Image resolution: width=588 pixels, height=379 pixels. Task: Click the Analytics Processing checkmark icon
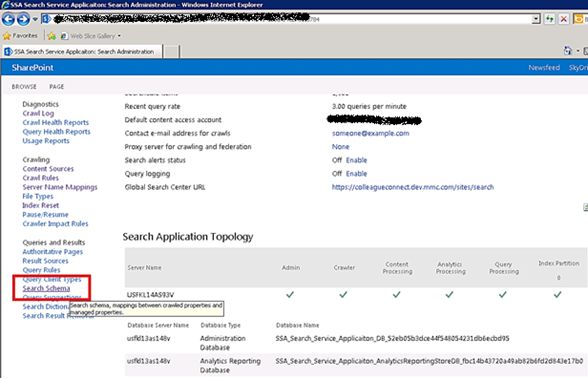[x=449, y=295]
